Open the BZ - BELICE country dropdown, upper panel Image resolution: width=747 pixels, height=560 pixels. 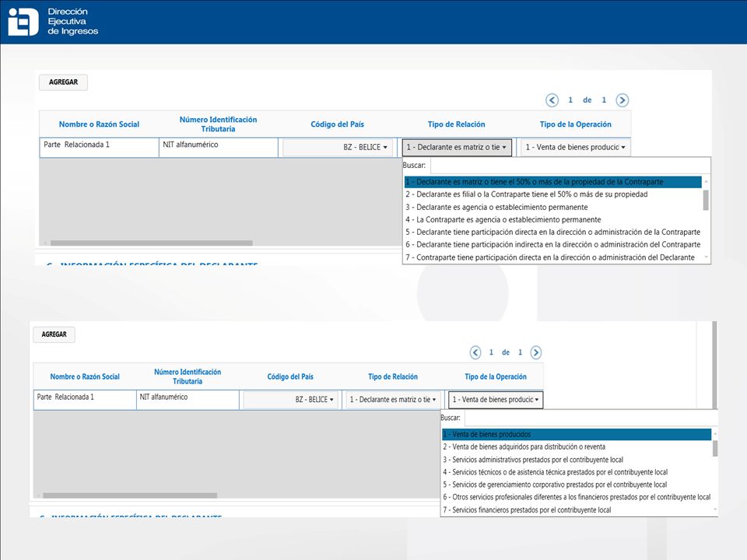[337, 147]
